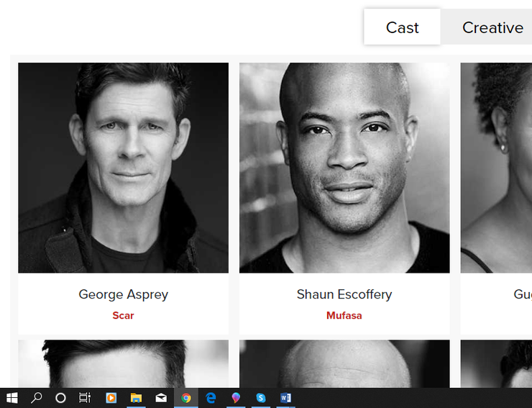Screen dimensions: 532x408
Task: Select the Cast tab
Action: [402, 27]
